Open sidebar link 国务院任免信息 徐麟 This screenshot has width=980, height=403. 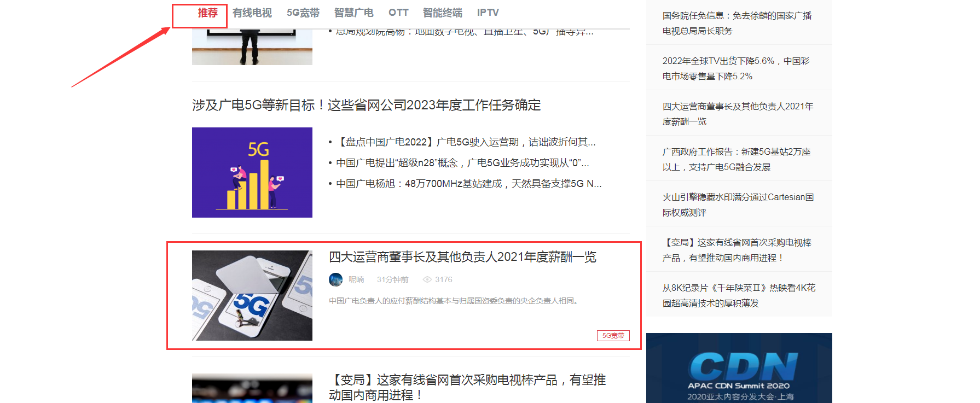point(737,24)
